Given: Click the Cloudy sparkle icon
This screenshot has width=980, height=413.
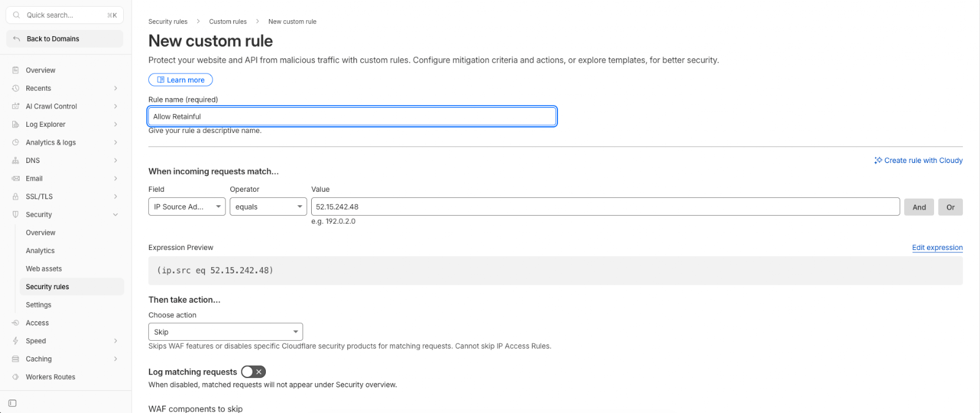Looking at the screenshot, I should coord(878,161).
